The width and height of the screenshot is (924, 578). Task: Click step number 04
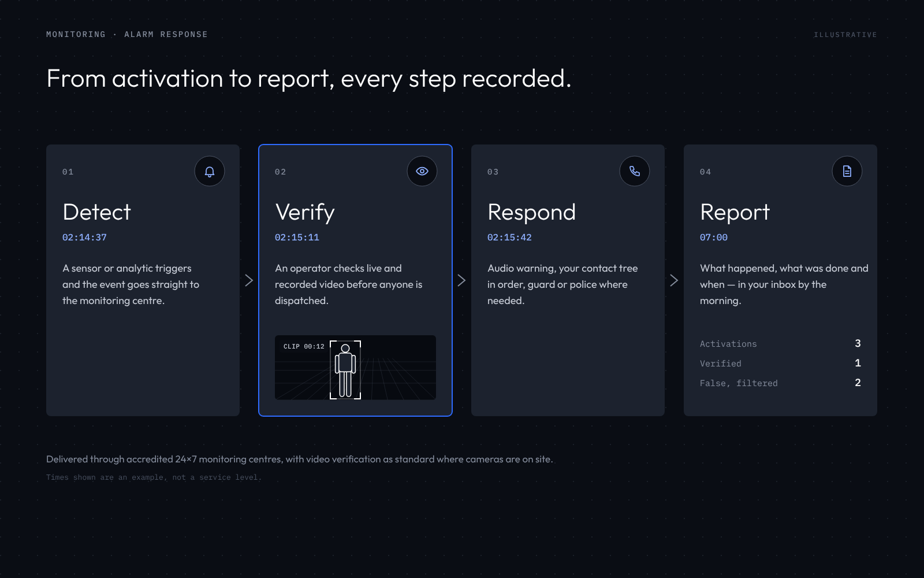(x=706, y=172)
